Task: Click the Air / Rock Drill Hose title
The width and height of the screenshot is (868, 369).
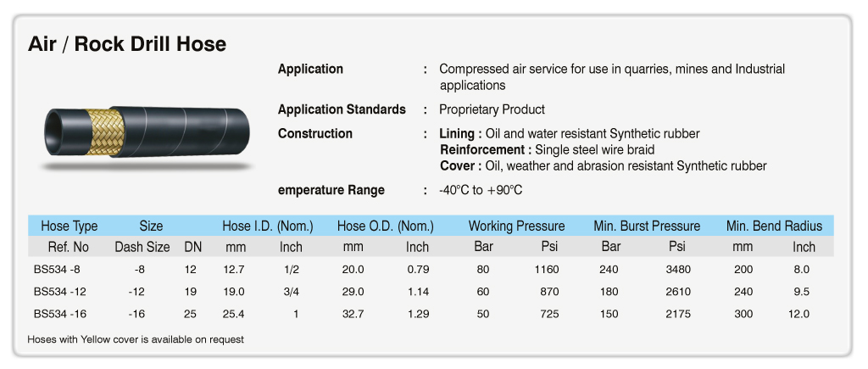Action: tap(127, 44)
